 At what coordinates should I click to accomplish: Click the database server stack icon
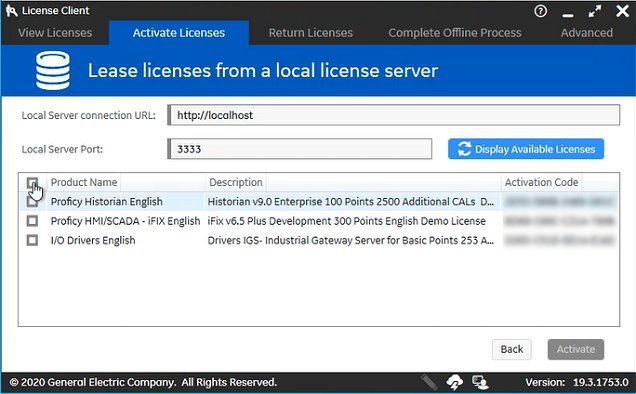tap(53, 70)
